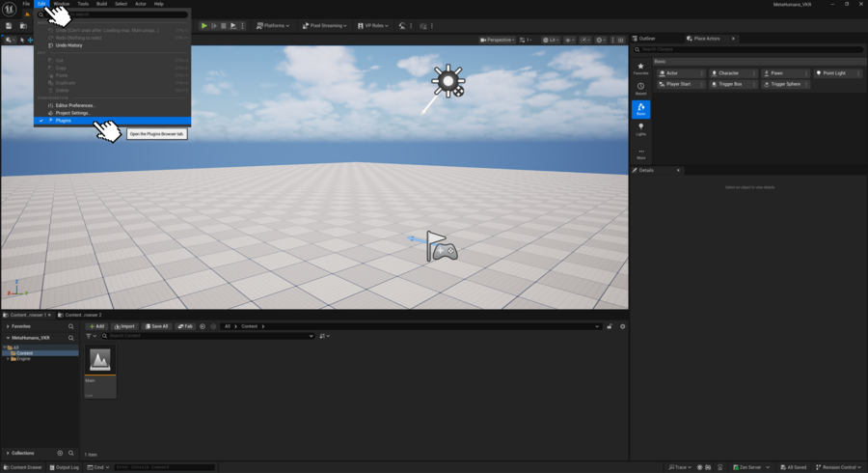Click the Unreal Engine logo icon

[10, 9]
